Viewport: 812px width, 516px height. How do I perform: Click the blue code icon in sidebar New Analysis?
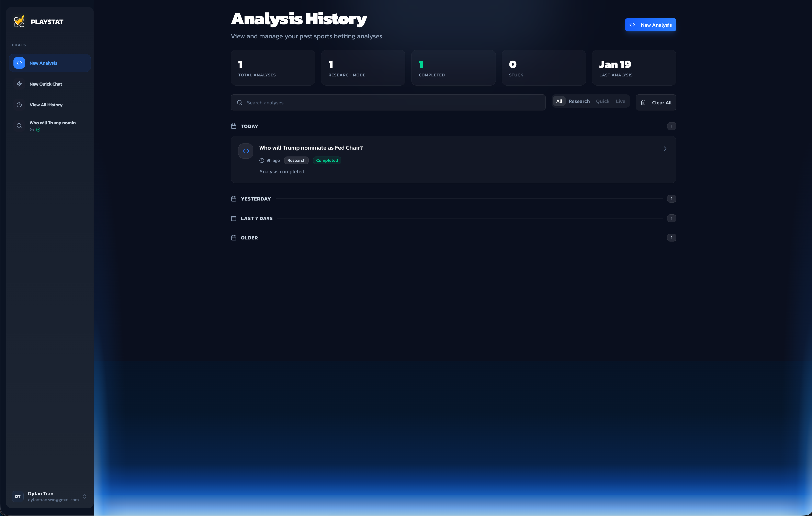coord(19,63)
